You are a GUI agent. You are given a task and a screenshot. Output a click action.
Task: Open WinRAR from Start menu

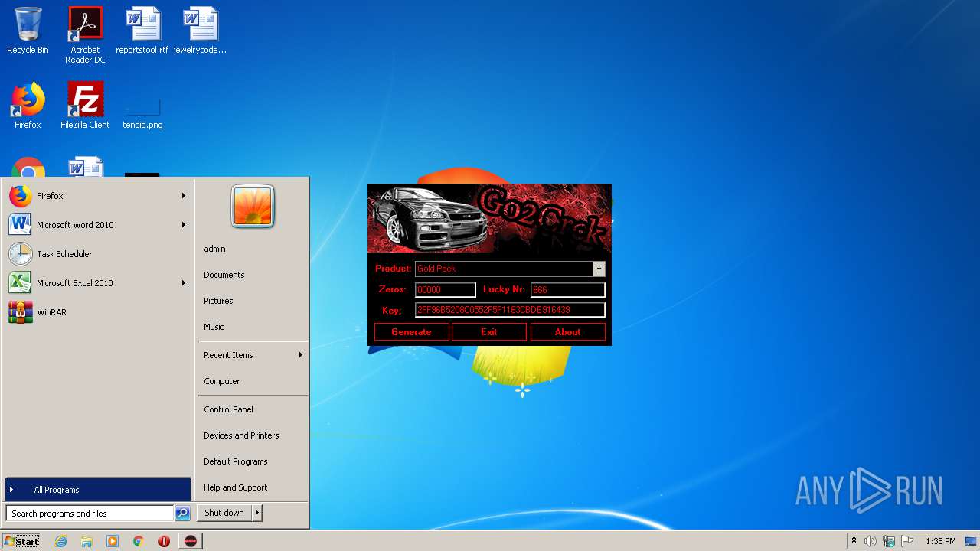(x=97, y=312)
